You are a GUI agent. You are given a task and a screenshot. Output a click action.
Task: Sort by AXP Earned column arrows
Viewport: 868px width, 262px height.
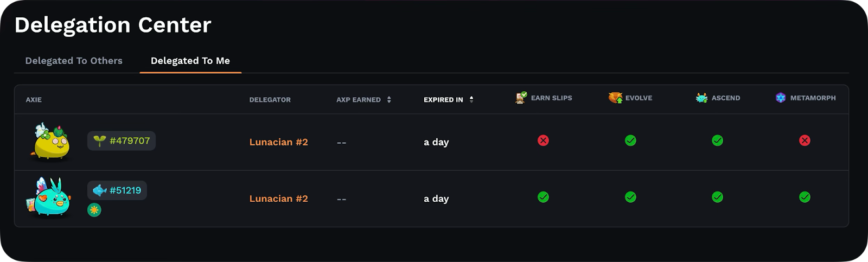pyautogui.click(x=389, y=99)
